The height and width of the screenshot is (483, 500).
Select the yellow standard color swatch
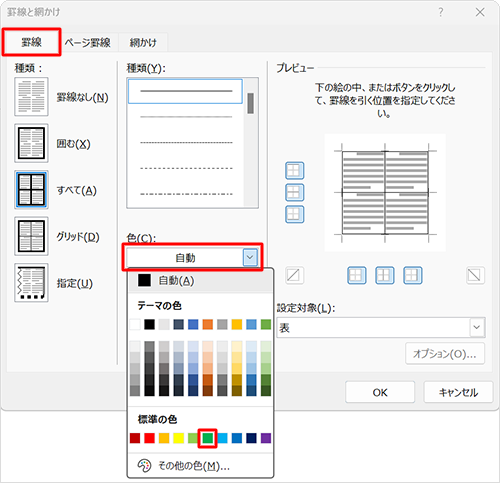click(x=179, y=438)
